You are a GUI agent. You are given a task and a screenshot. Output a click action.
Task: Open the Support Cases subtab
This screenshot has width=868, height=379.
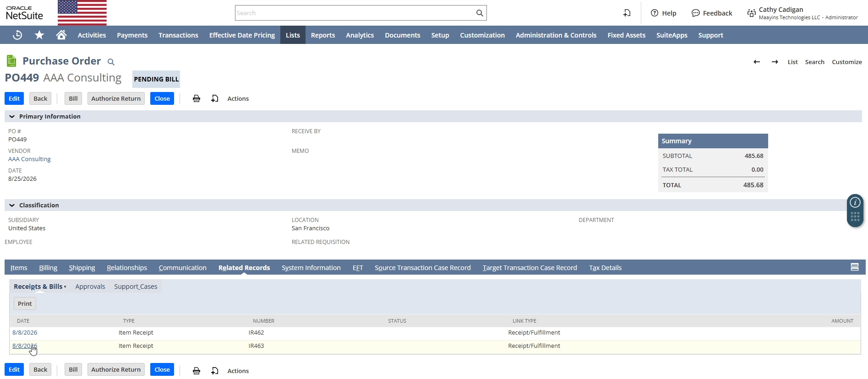click(x=136, y=287)
